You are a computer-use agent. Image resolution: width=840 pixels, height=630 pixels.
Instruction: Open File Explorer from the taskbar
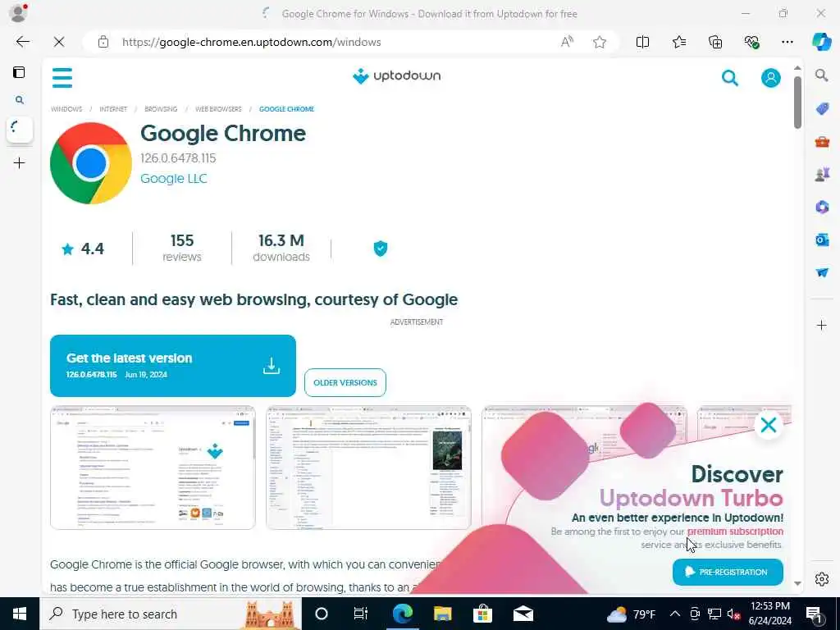[x=442, y=614]
